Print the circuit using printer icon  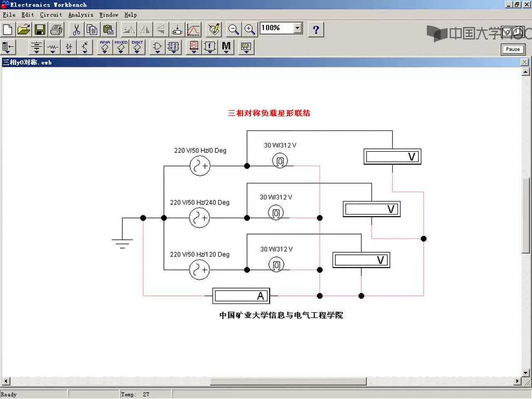click(x=56, y=30)
